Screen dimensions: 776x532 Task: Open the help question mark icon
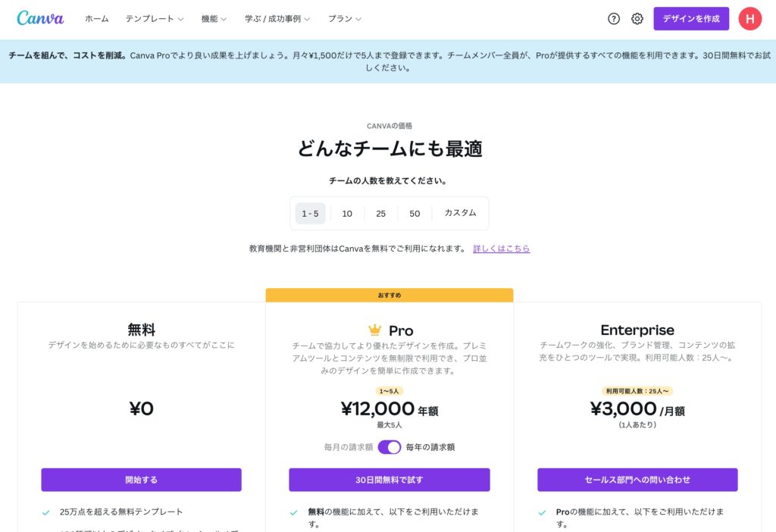tap(614, 19)
